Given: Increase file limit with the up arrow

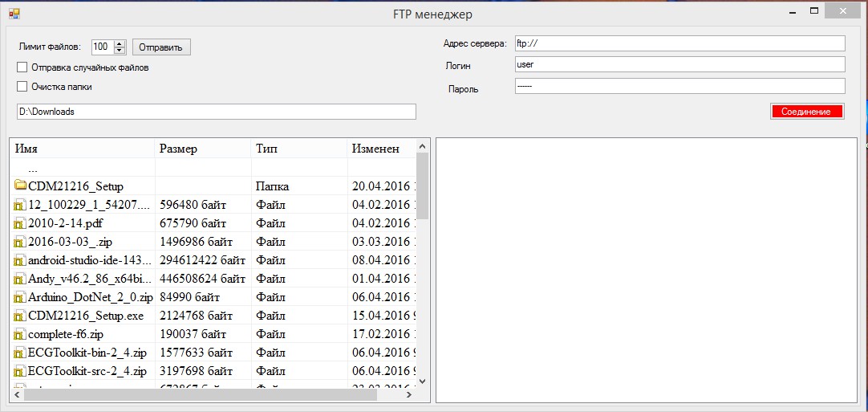Looking at the screenshot, I should click(x=120, y=43).
